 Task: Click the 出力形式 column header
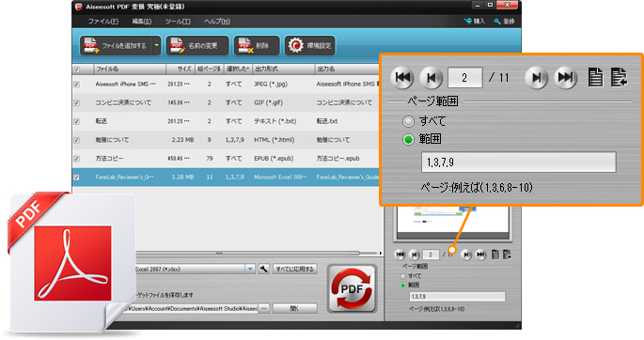[x=283, y=69]
